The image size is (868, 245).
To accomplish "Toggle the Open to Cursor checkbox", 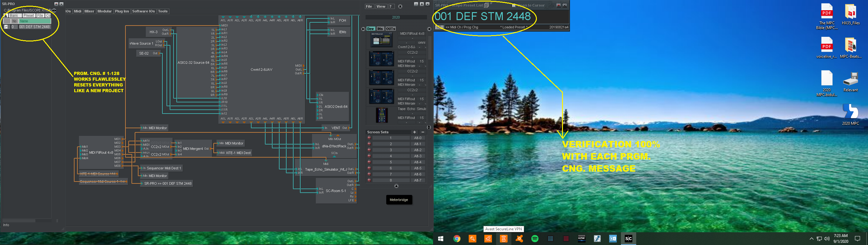I will pyautogui.click(x=514, y=5).
